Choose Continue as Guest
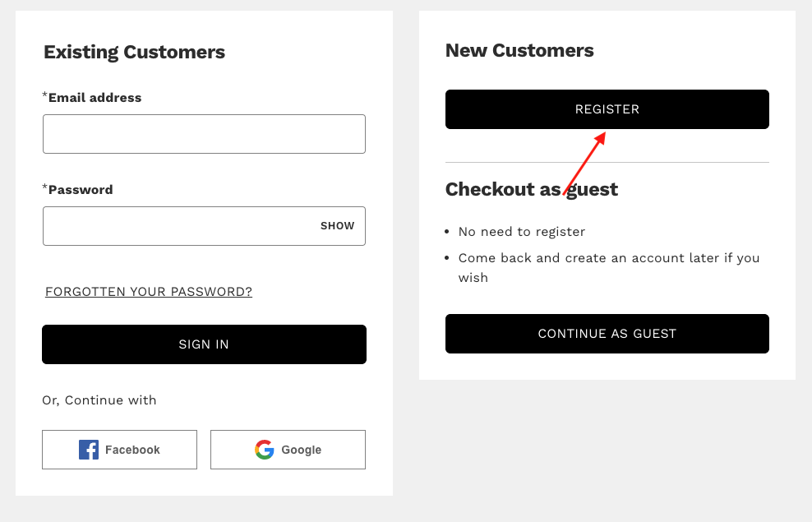 pyautogui.click(x=607, y=334)
